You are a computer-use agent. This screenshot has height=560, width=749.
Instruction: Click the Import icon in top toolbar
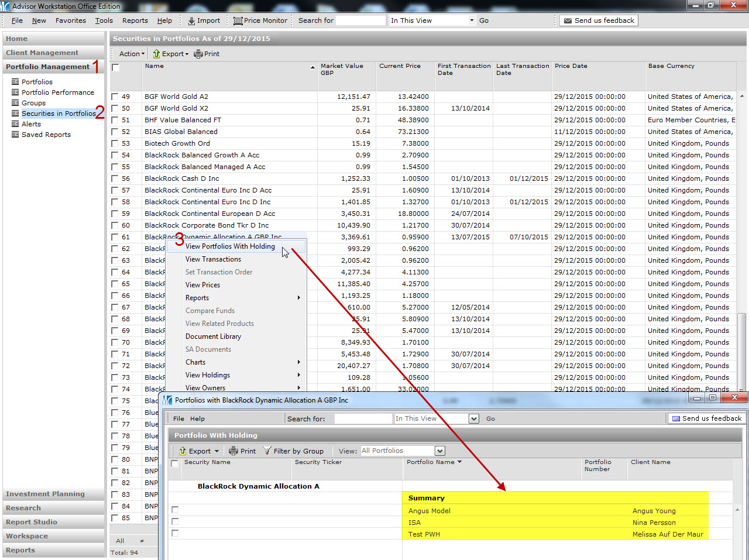tap(191, 20)
